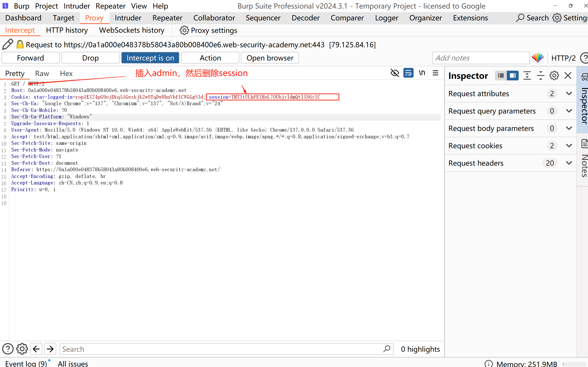Toggle the \n non-printable chars button
This screenshot has height=367, width=588.
point(422,73)
